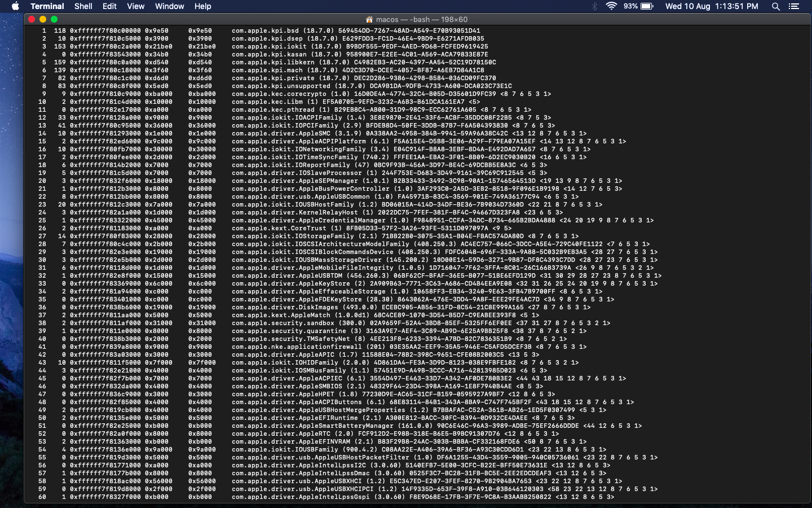
Task: Open the Window menu
Action: [x=169, y=6]
